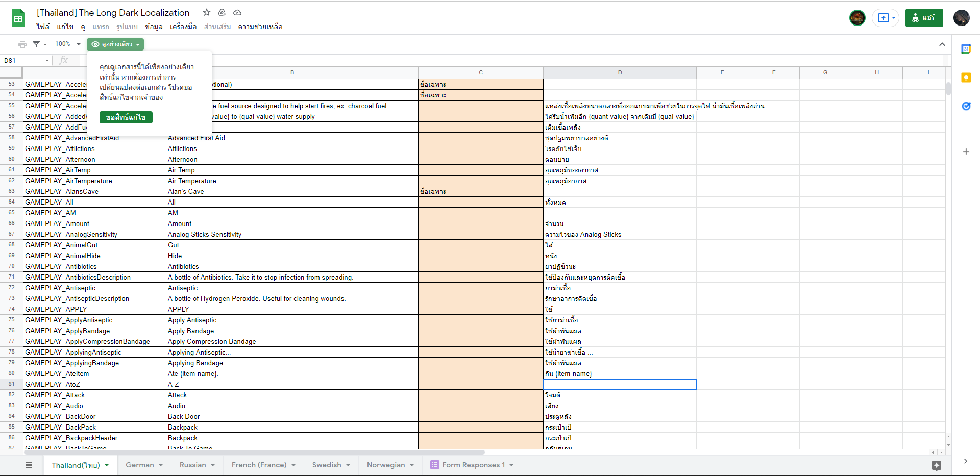The height and width of the screenshot is (476, 980).
Task: Open Google Calendar side panel
Action: 966,49
